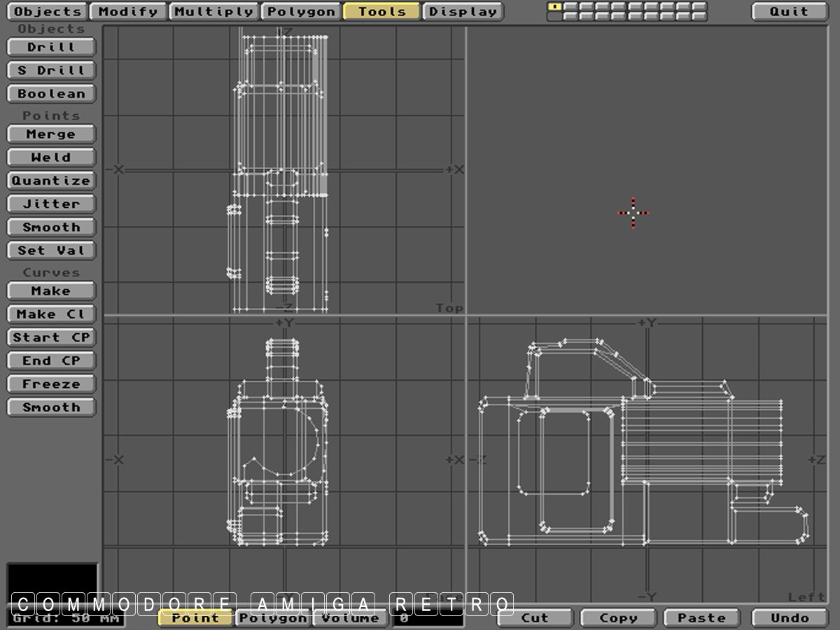Select the first highlighted layer button

pyautogui.click(x=554, y=7)
